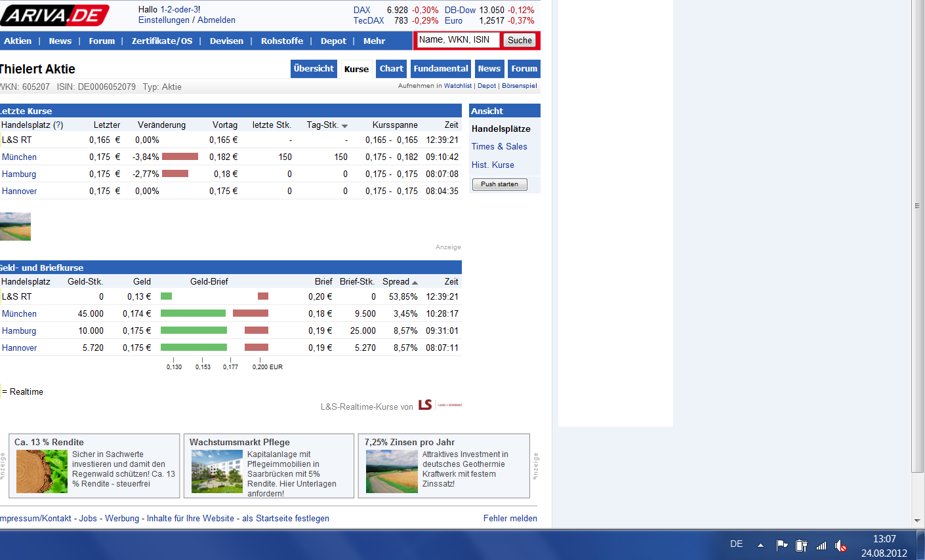Screen dimensions: 925x560
Task: Open the DAX index link
Action: pos(362,10)
